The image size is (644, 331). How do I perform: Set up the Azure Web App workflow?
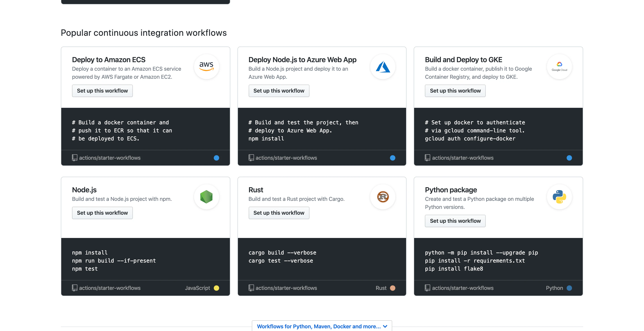point(279,91)
